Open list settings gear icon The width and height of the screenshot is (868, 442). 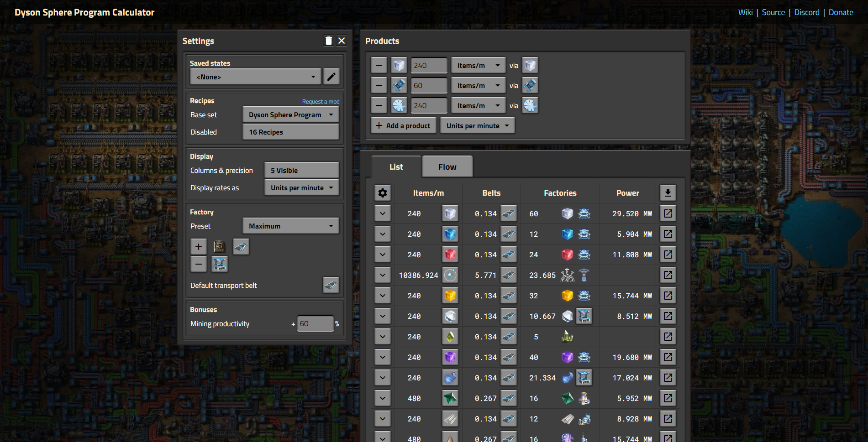tap(383, 193)
